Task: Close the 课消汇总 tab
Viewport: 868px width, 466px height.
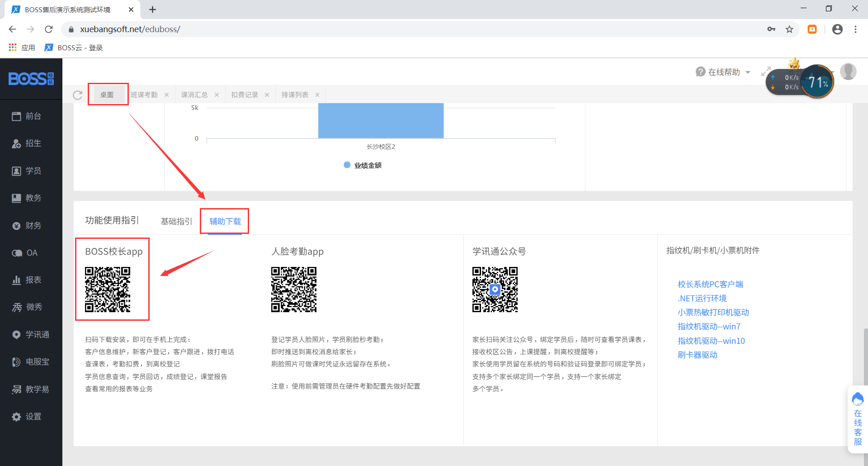Action: coord(217,95)
